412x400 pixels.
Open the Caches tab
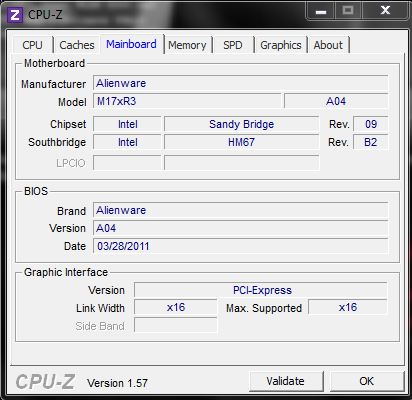[77, 45]
